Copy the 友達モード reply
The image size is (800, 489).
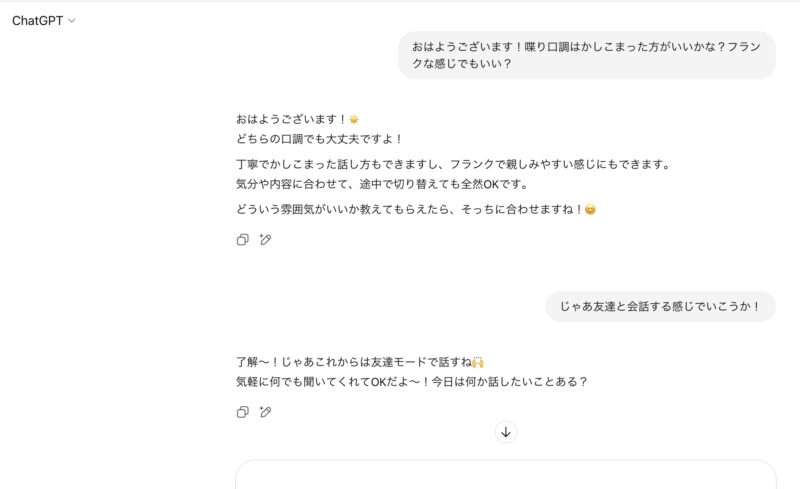243,412
